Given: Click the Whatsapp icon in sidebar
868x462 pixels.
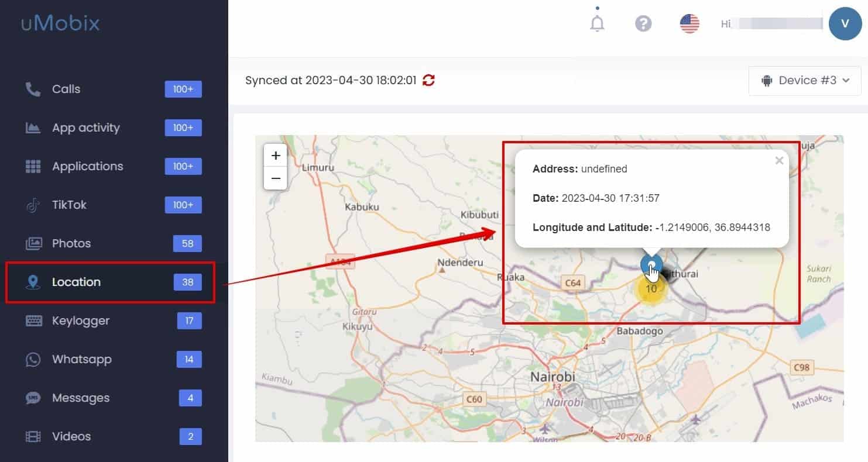Looking at the screenshot, I should [x=33, y=359].
